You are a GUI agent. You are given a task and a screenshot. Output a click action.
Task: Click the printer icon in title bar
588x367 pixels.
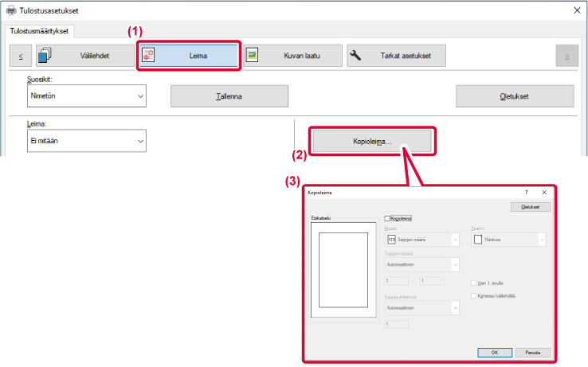coord(10,11)
